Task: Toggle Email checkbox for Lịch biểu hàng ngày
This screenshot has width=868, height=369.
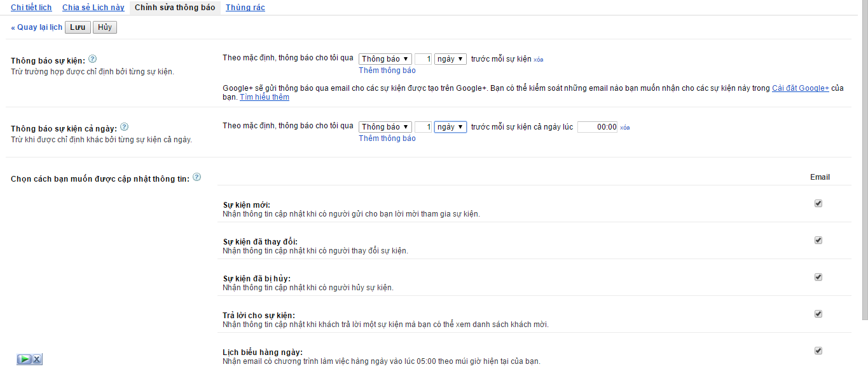Action: click(818, 351)
